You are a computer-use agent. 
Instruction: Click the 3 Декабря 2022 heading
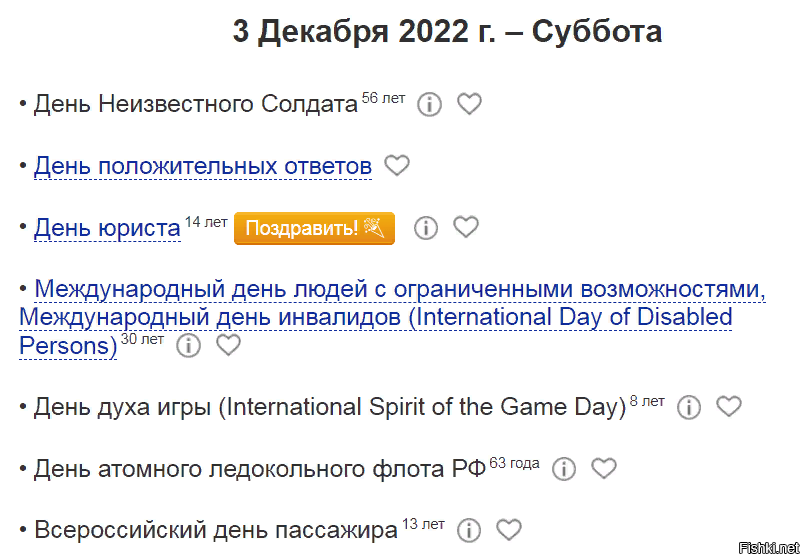click(x=447, y=32)
